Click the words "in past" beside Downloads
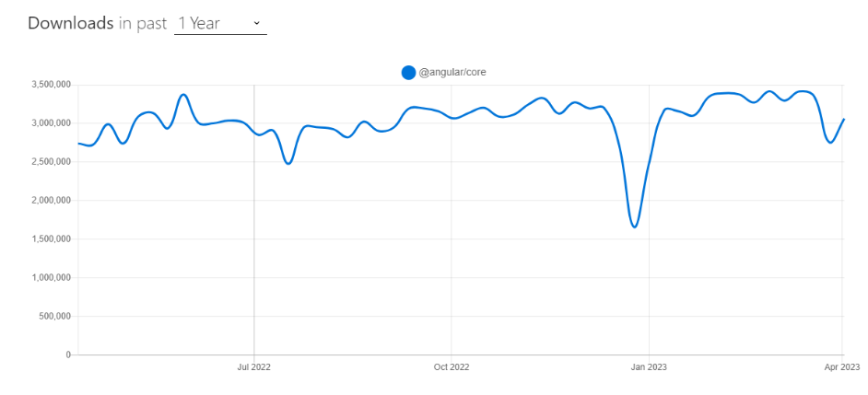868x395 pixels. (x=143, y=23)
